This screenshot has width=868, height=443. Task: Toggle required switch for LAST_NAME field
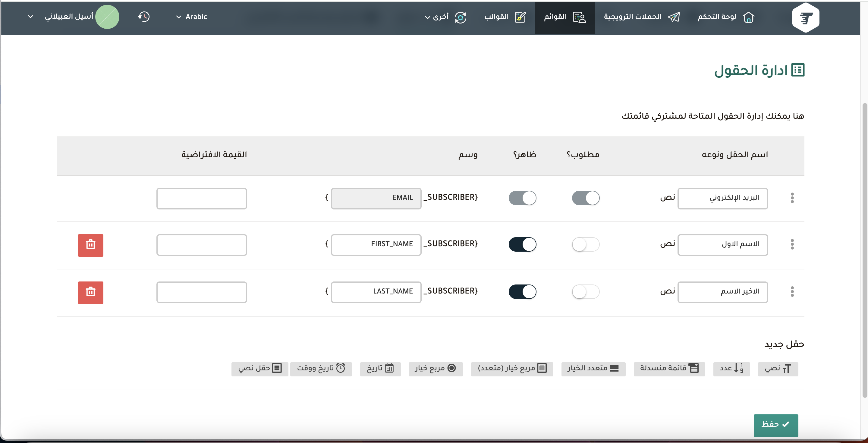pyautogui.click(x=585, y=291)
